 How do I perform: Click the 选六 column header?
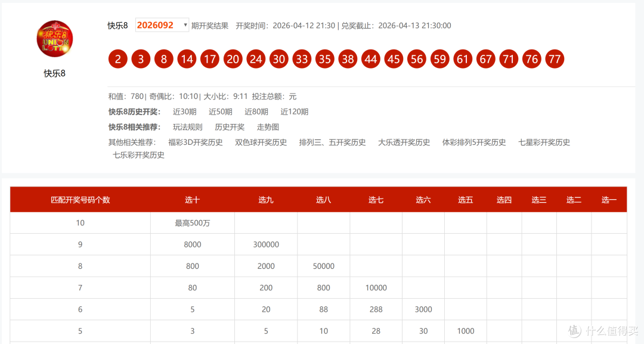coord(423,200)
